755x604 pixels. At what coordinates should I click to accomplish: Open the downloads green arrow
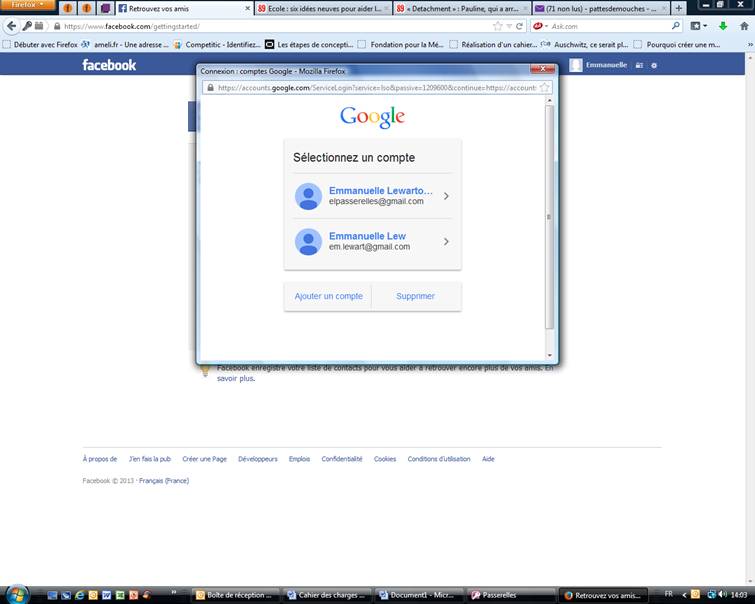tap(723, 26)
